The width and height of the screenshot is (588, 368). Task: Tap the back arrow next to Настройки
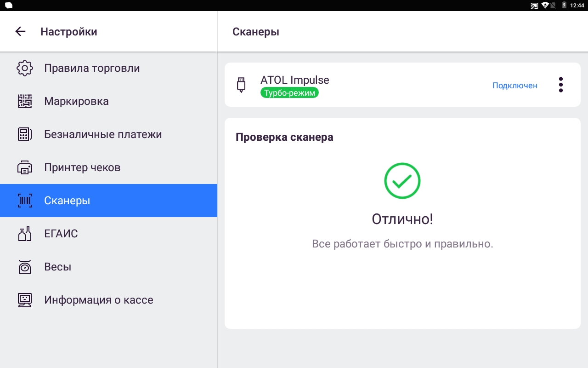pos(20,31)
